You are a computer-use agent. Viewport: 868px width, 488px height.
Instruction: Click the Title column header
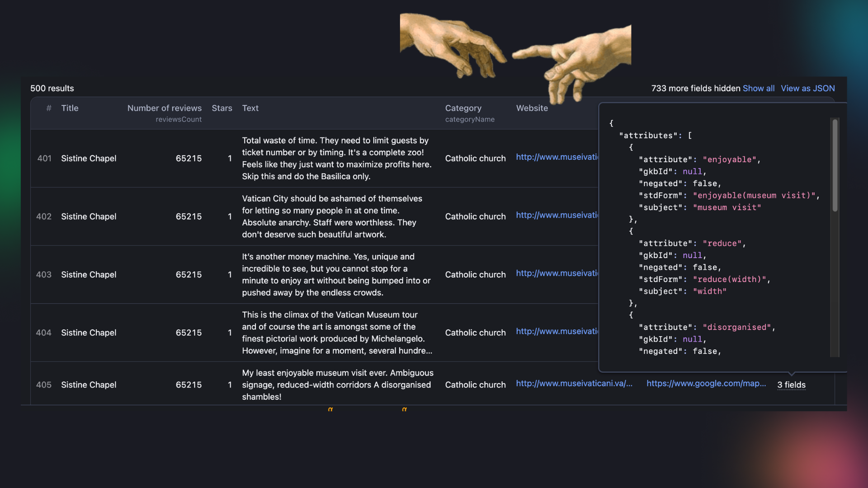(70, 108)
